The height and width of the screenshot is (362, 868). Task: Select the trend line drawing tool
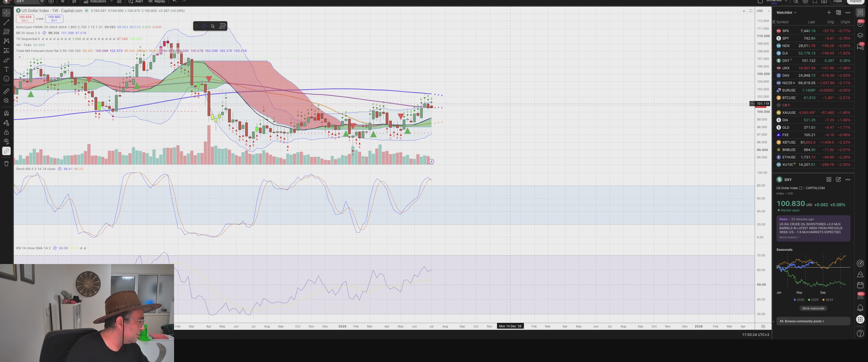pyautogui.click(x=6, y=22)
